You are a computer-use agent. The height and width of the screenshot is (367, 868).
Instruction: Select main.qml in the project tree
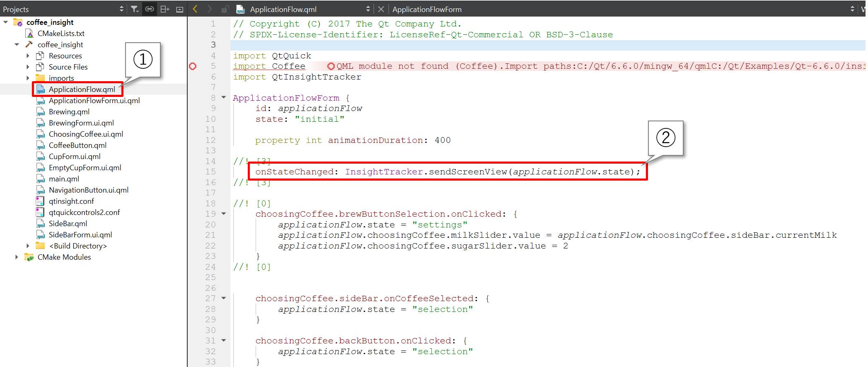(64, 179)
